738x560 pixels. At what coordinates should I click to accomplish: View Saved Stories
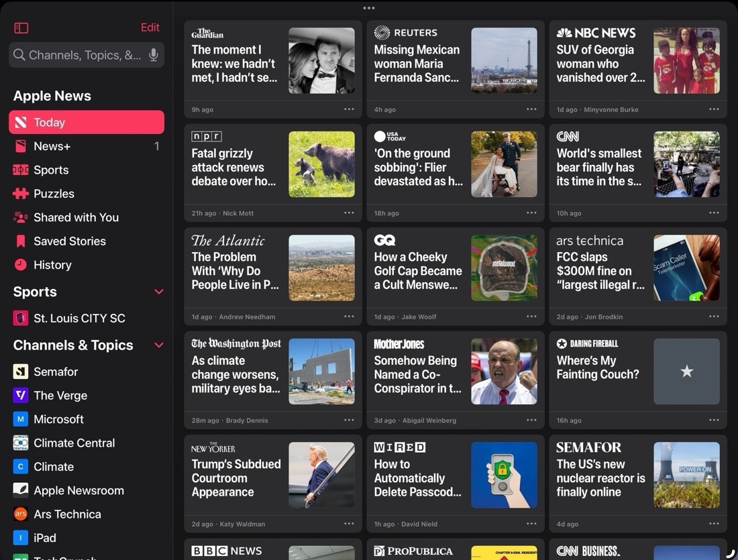click(x=69, y=241)
